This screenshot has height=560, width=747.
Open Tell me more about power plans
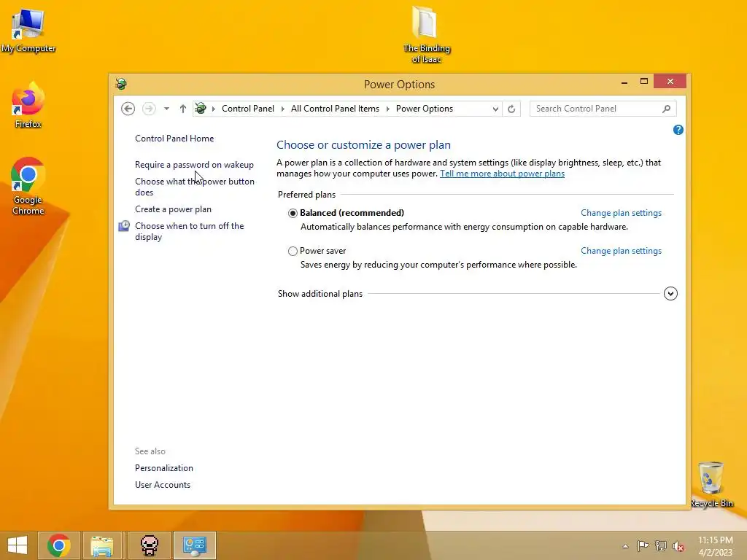(x=502, y=174)
